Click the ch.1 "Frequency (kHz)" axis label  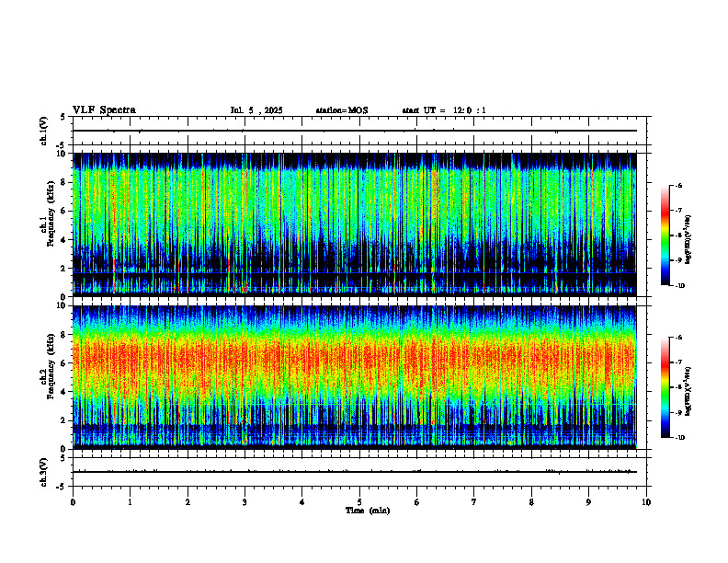point(51,213)
